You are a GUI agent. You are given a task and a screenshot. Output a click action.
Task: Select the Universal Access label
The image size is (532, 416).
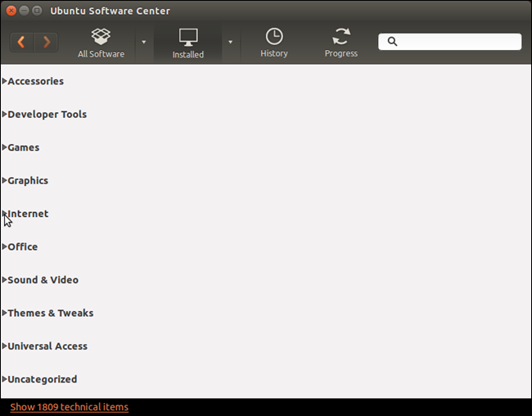click(x=47, y=346)
